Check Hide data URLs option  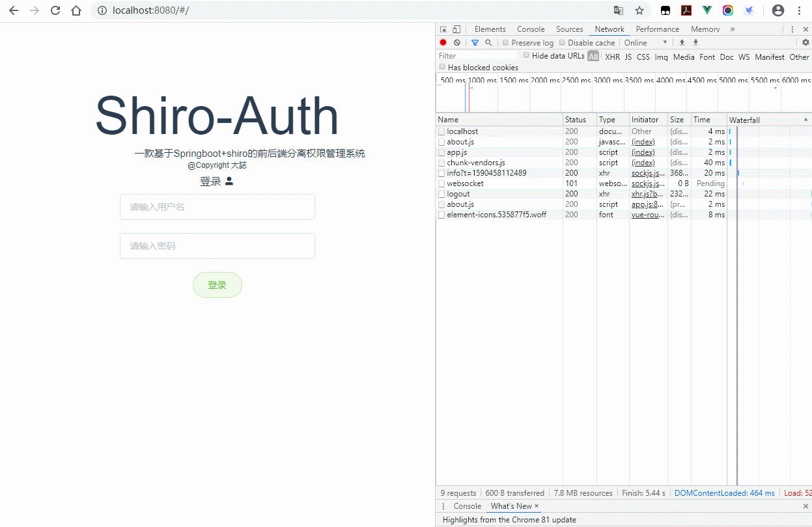527,55
